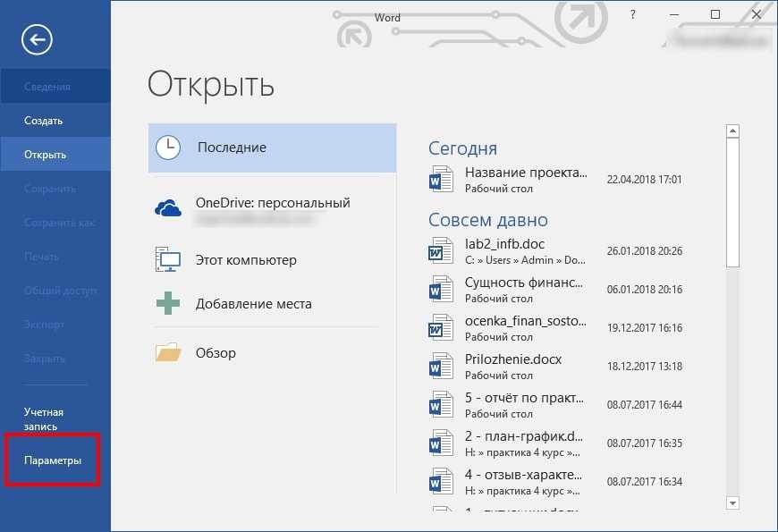The image size is (778, 532).
Task: Open the Browse folder icon
Action: [x=168, y=352]
